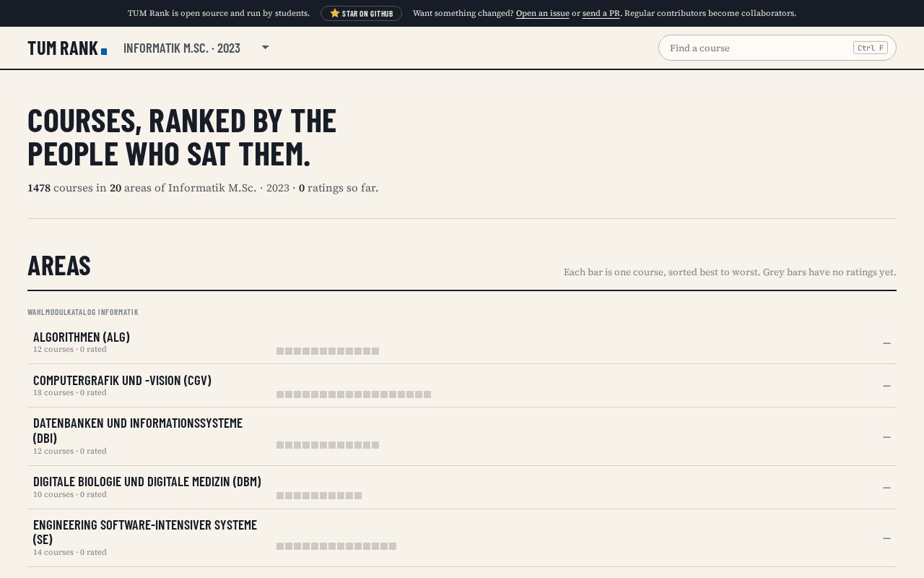Collapse the Computergrafik und -Vision (CGV) area

pos(886,386)
